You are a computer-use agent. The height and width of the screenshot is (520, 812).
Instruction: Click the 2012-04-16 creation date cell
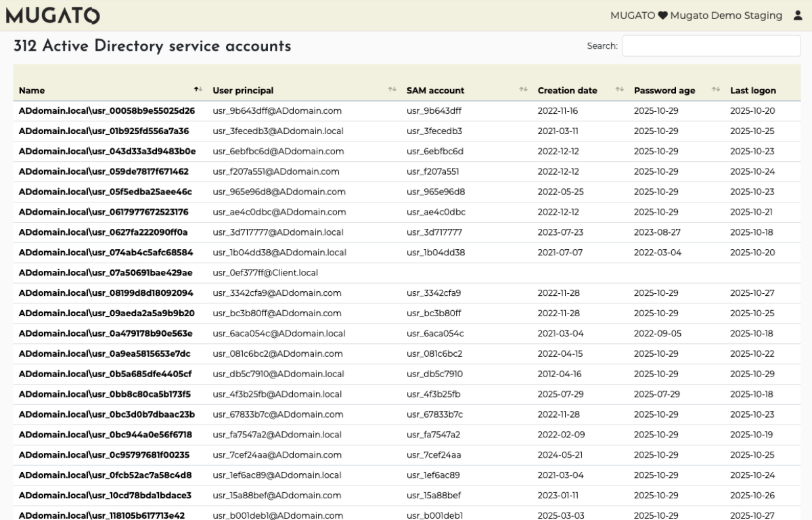(x=560, y=374)
